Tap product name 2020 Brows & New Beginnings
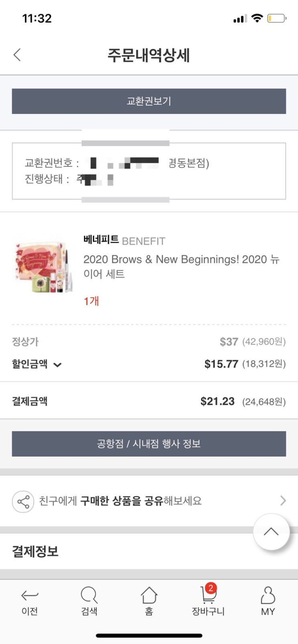Image resolution: width=298 pixels, height=644 pixels. [x=181, y=266]
